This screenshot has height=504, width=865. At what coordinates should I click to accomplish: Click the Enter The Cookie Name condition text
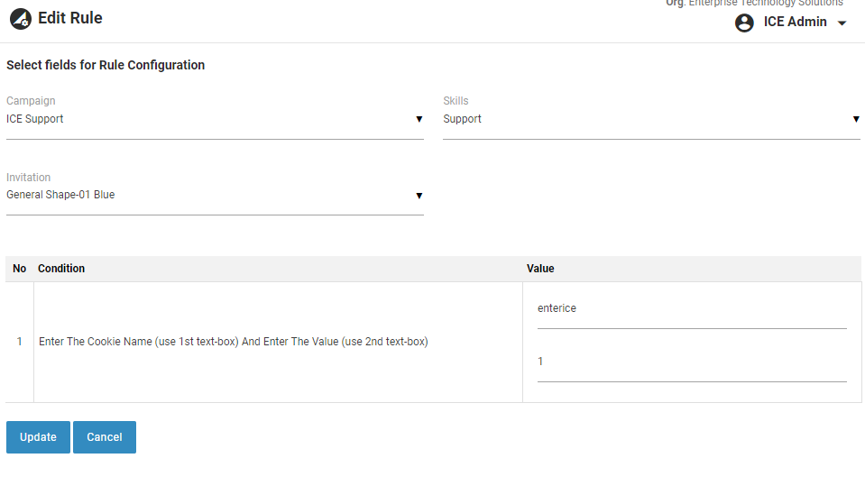[x=233, y=342]
